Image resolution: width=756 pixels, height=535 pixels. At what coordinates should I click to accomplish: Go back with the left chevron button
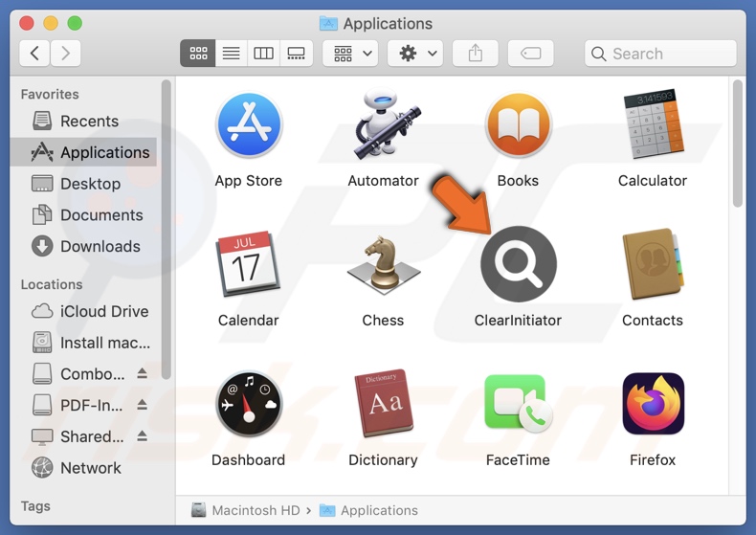point(34,53)
